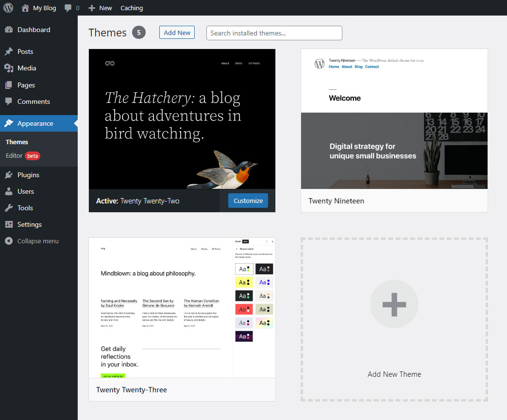This screenshot has height=420, width=507.
Task: Click the Comments speech bubble sidebar icon
Action: tap(9, 101)
